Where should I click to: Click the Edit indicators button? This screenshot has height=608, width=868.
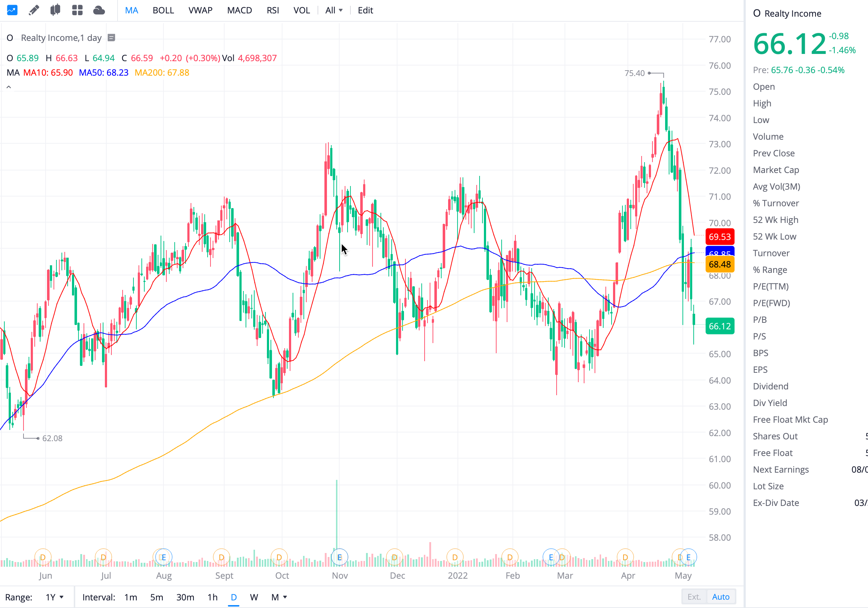coord(365,10)
